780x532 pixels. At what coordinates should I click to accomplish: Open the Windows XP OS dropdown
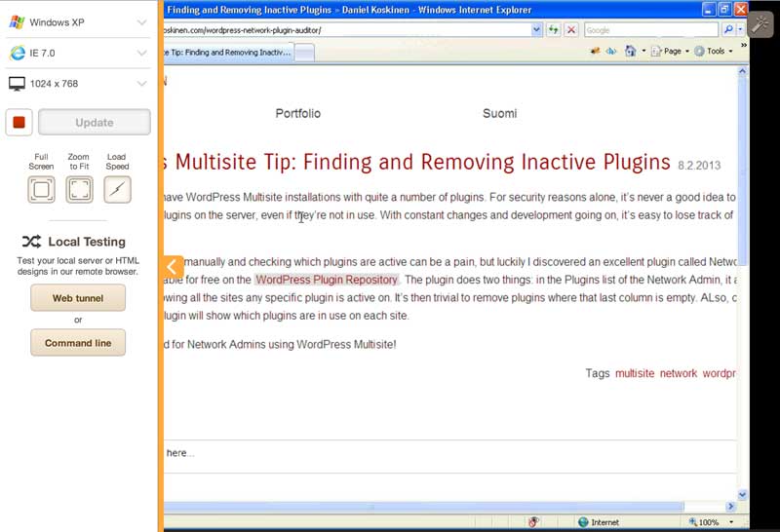coord(78,21)
